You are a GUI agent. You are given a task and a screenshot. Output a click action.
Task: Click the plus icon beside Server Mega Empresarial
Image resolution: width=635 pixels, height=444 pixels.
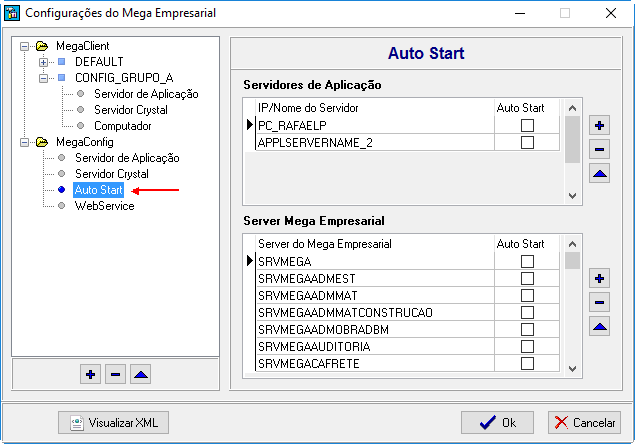(x=599, y=279)
